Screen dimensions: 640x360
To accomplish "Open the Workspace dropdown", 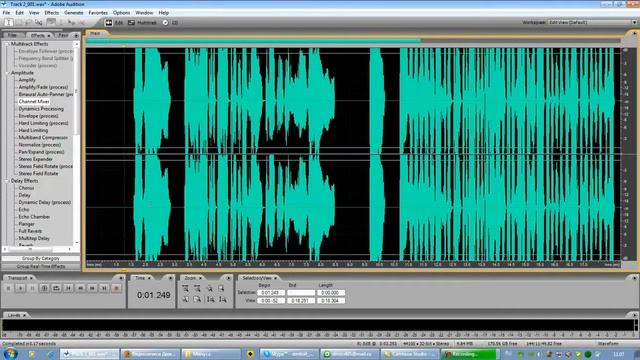I will [592, 22].
